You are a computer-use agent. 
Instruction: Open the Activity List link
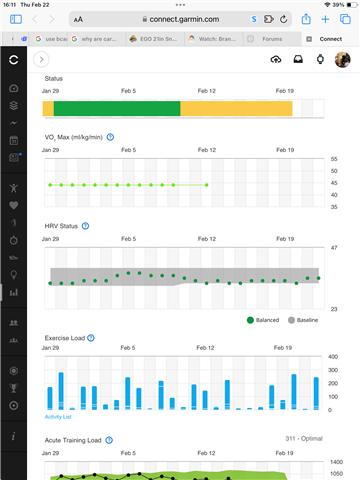[x=58, y=417]
